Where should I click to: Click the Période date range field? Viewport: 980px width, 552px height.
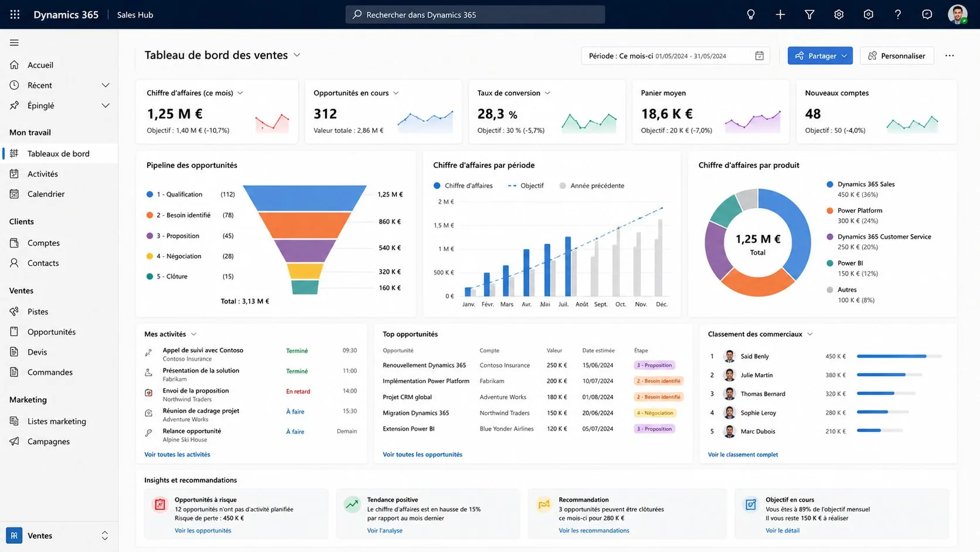[676, 56]
